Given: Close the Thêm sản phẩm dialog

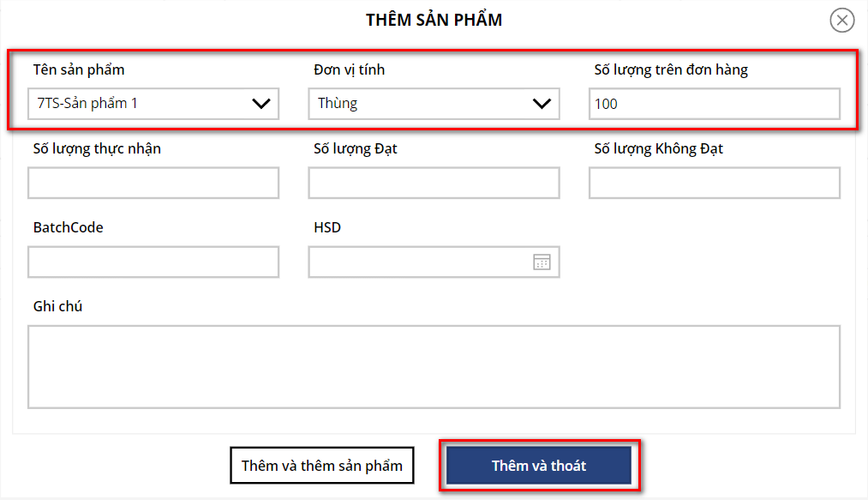Looking at the screenshot, I should (842, 21).
